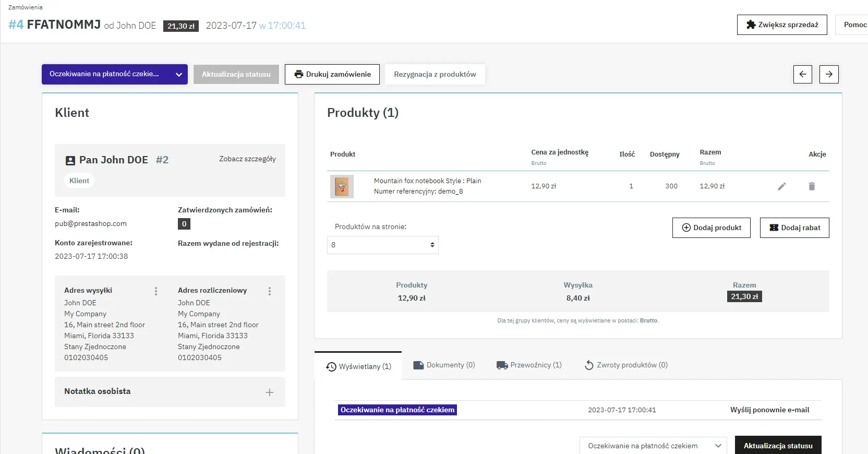Open the Zwroty produktów (0) tab
Image resolution: width=868 pixels, height=454 pixels.
pyautogui.click(x=626, y=365)
